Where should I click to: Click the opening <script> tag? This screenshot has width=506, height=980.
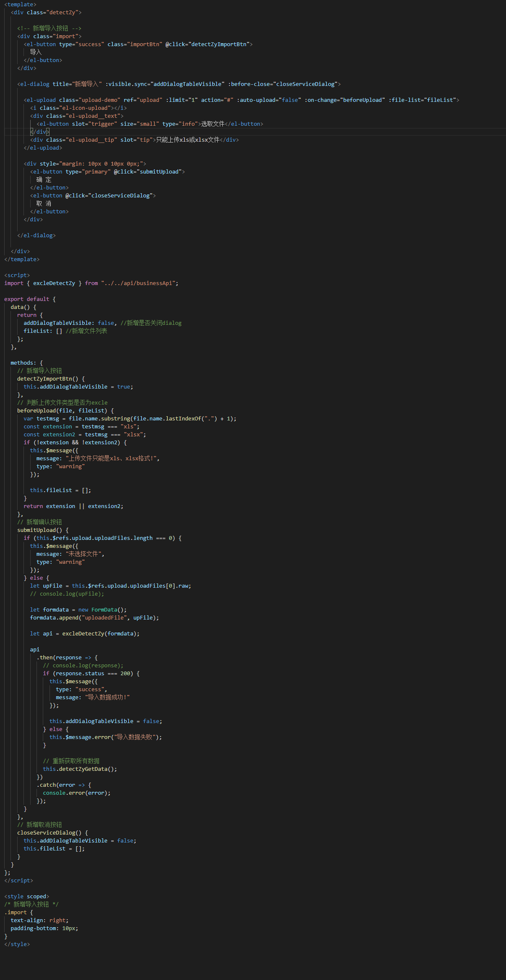click(17, 275)
